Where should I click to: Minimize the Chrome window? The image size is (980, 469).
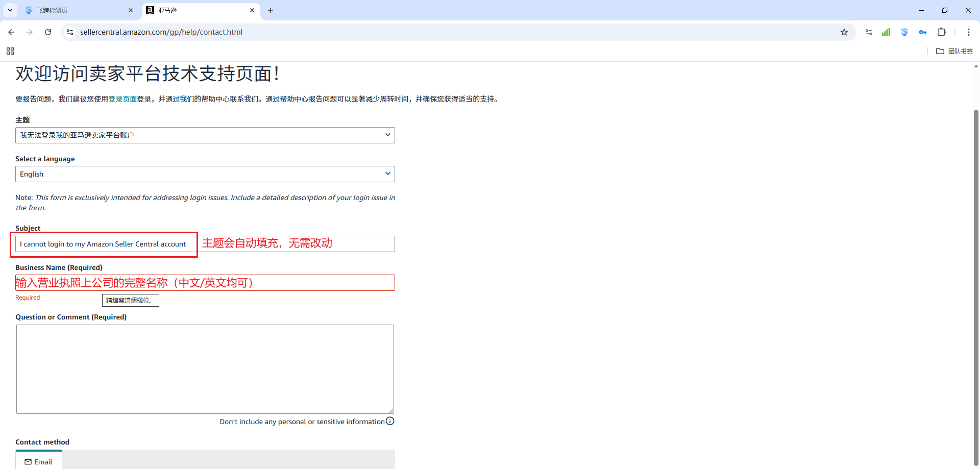point(921,10)
